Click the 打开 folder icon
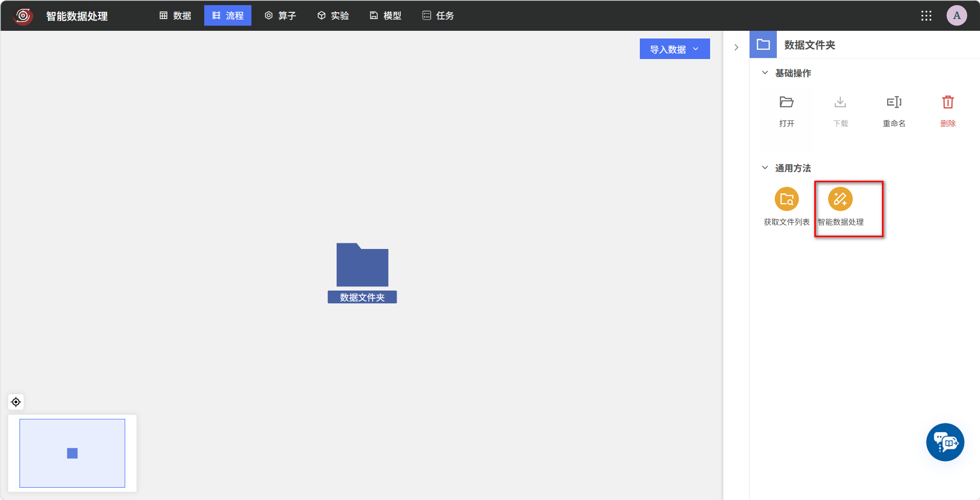The image size is (980, 500). [787, 102]
